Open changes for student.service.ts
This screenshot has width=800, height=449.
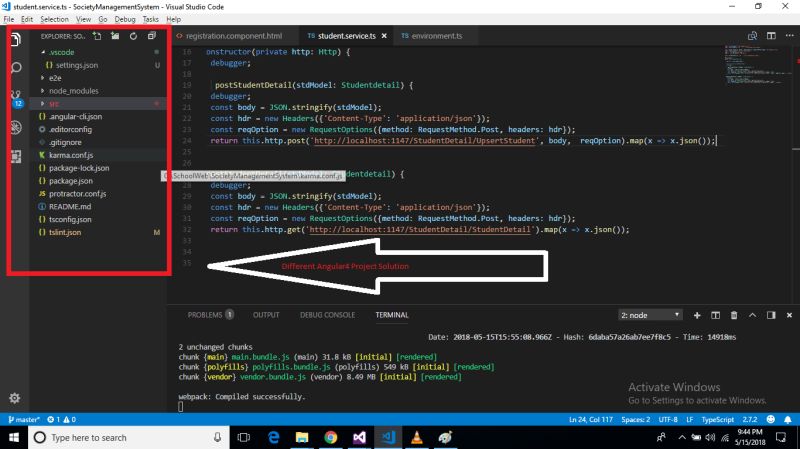(752, 36)
